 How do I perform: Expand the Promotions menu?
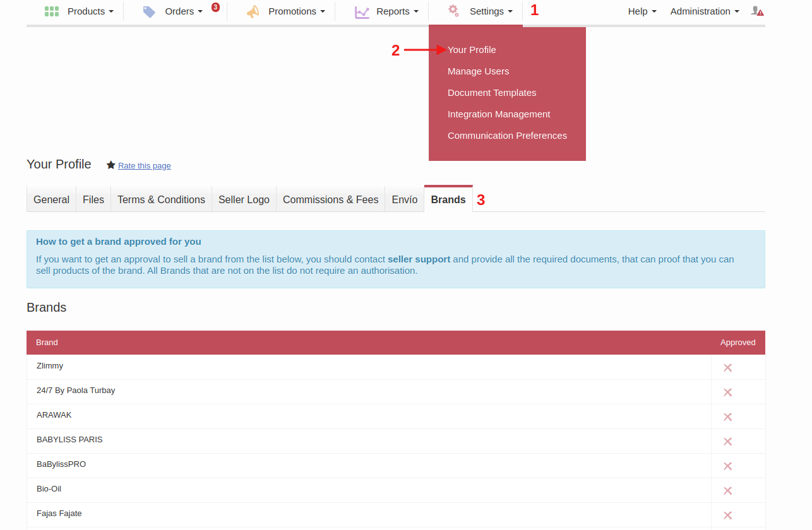[x=297, y=11]
